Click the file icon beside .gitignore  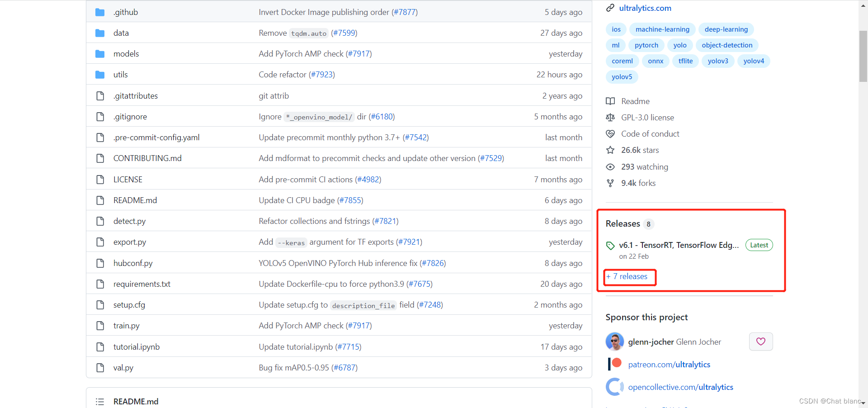[100, 117]
